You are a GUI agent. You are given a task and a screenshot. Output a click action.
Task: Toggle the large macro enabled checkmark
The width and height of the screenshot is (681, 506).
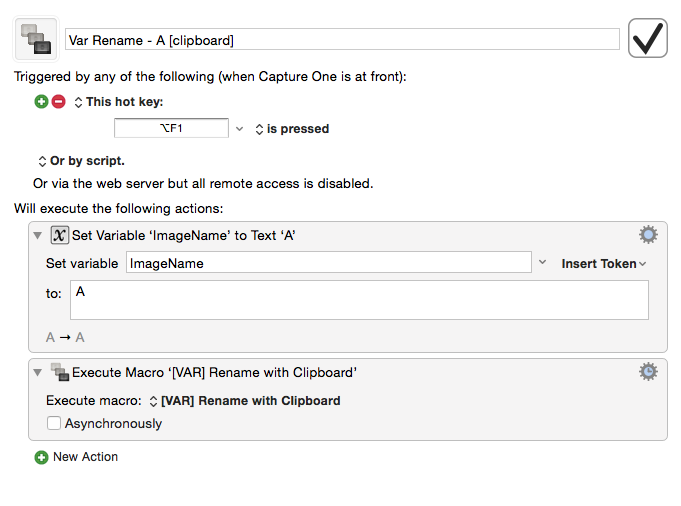coord(648,38)
